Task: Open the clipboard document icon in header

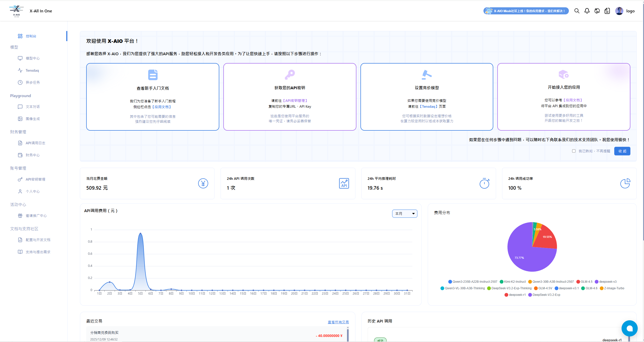Action: pyautogui.click(x=607, y=11)
